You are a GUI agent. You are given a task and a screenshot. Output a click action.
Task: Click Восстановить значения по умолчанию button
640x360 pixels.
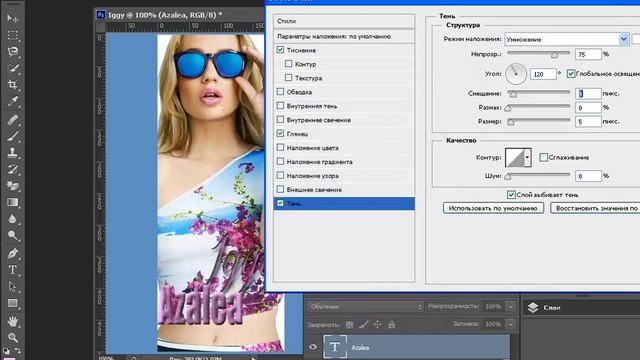595,208
